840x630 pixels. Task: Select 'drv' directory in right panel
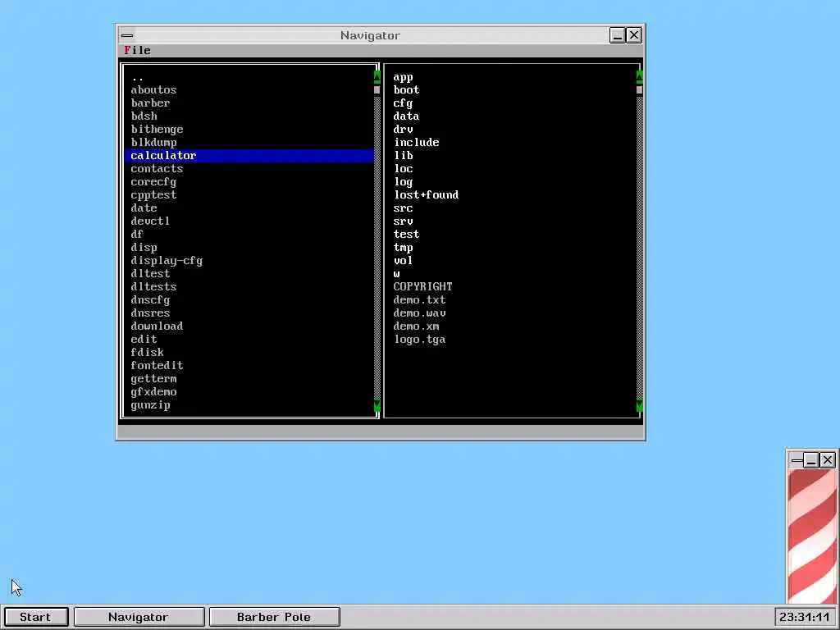(512, 129)
